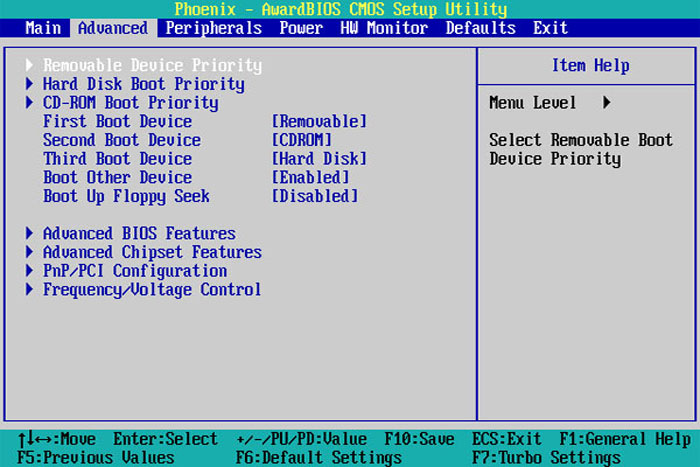Screen dimensions: 700x467
Task: Click the triangle beside Frequency/Voltage Control
Action: [29, 290]
